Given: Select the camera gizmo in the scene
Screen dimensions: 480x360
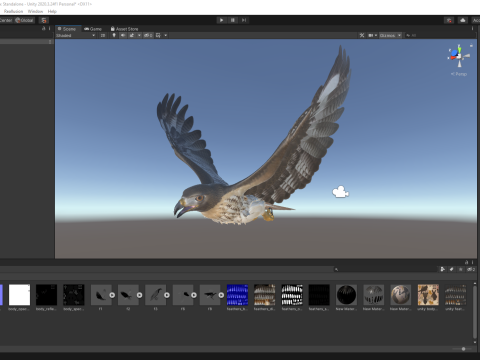Looking at the screenshot, I should coord(340,192).
